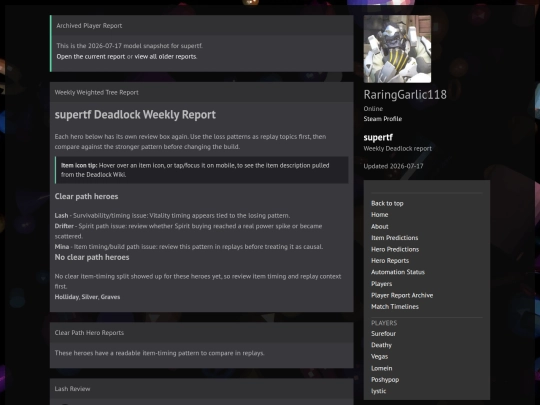Image resolution: width=540 pixels, height=405 pixels.
Task: Click the Clear path heroes heading
Action: pos(86,196)
